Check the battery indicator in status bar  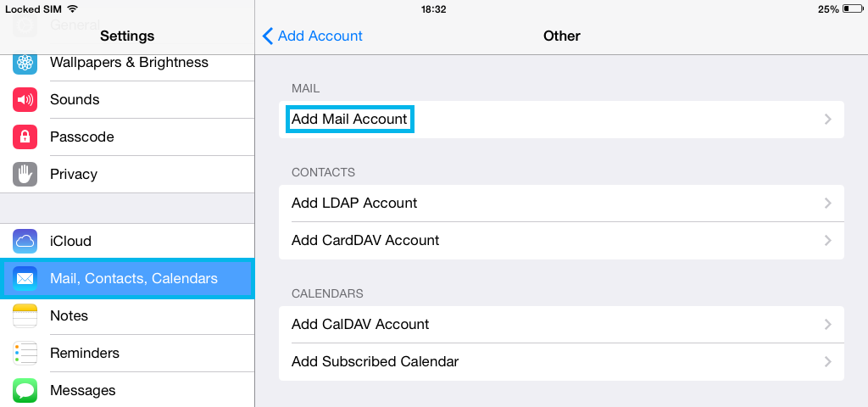click(852, 9)
